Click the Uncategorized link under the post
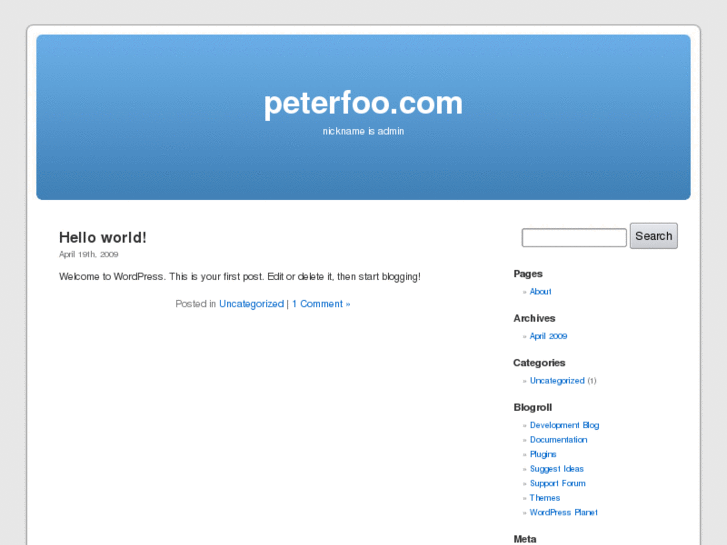This screenshot has width=727, height=545. tap(251, 304)
